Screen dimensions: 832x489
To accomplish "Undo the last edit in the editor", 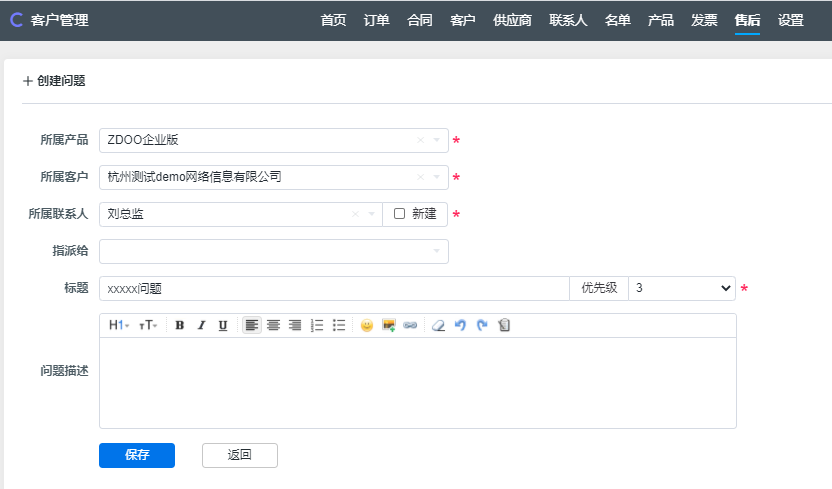I will point(460,325).
